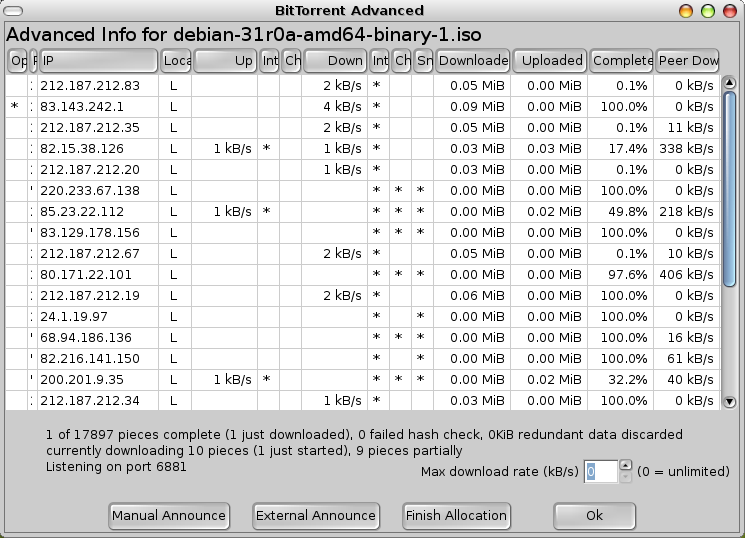Maximize the window with the green button

[708, 10]
